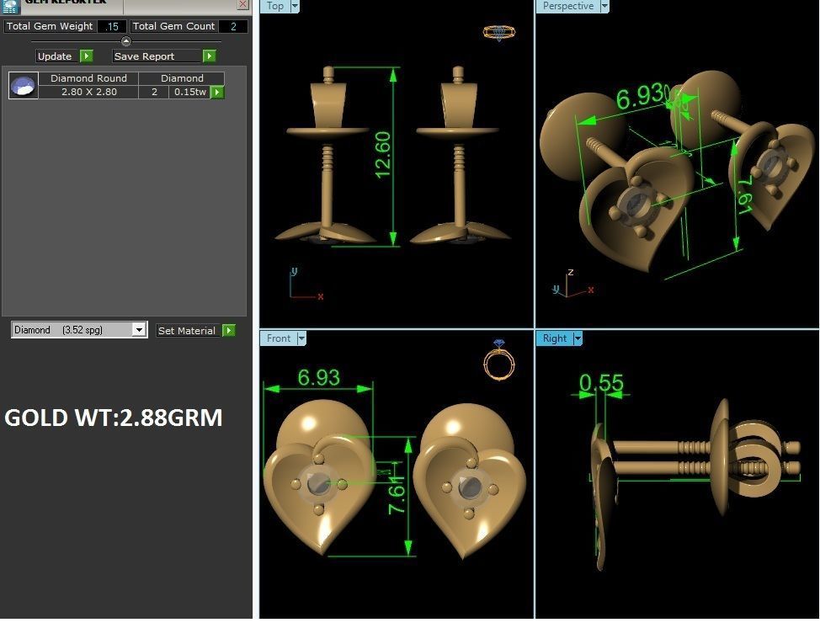Click the Perspective viewport label

point(568,6)
